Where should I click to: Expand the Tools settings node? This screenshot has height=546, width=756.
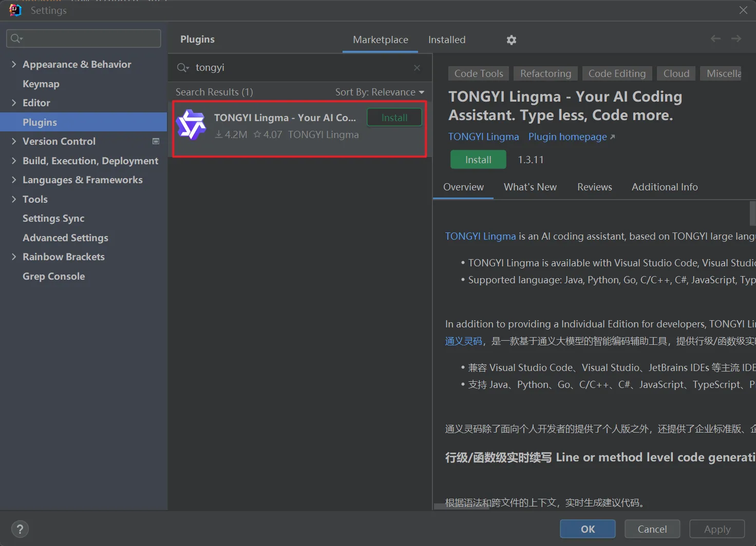(x=14, y=199)
